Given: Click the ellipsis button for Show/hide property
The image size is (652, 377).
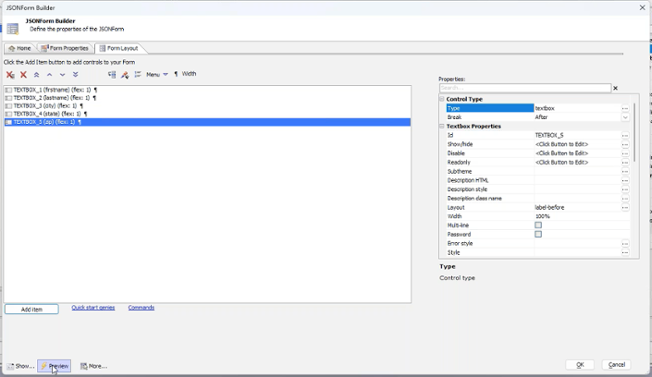Looking at the screenshot, I should pos(625,144).
